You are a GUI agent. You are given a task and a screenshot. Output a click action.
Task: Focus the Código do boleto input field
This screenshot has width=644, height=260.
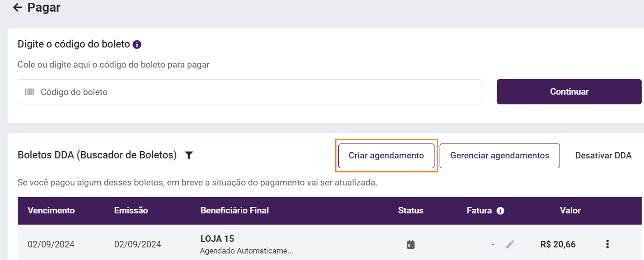[x=257, y=92]
